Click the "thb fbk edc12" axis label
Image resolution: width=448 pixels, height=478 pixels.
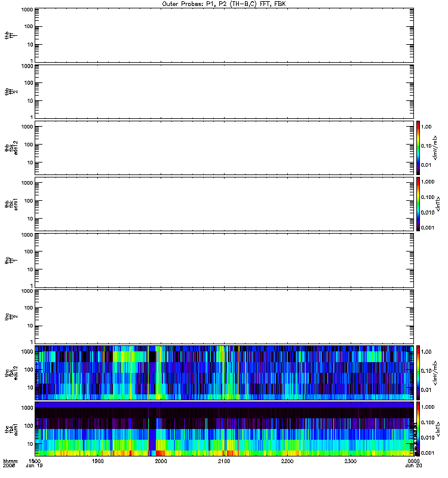(x=11, y=148)
